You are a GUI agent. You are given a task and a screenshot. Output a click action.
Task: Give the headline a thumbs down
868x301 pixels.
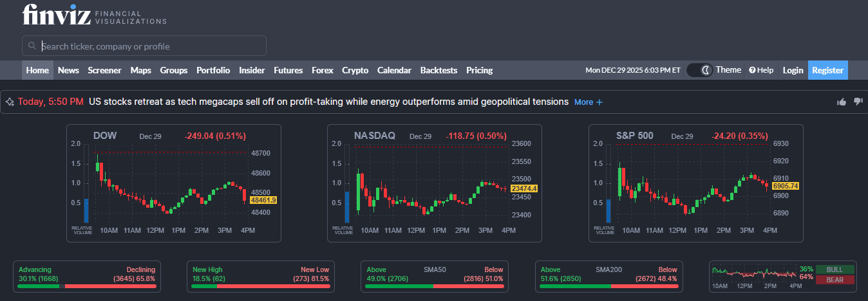[x=858, y=102]
